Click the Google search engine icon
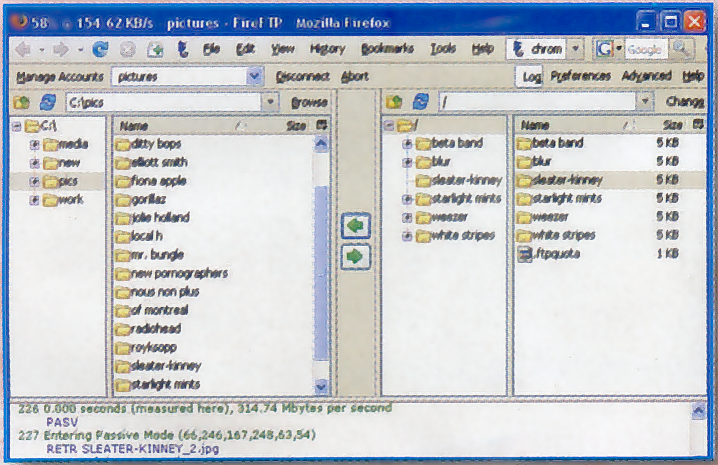This screenshot has width=718, height=465. (x=604, y=49)
